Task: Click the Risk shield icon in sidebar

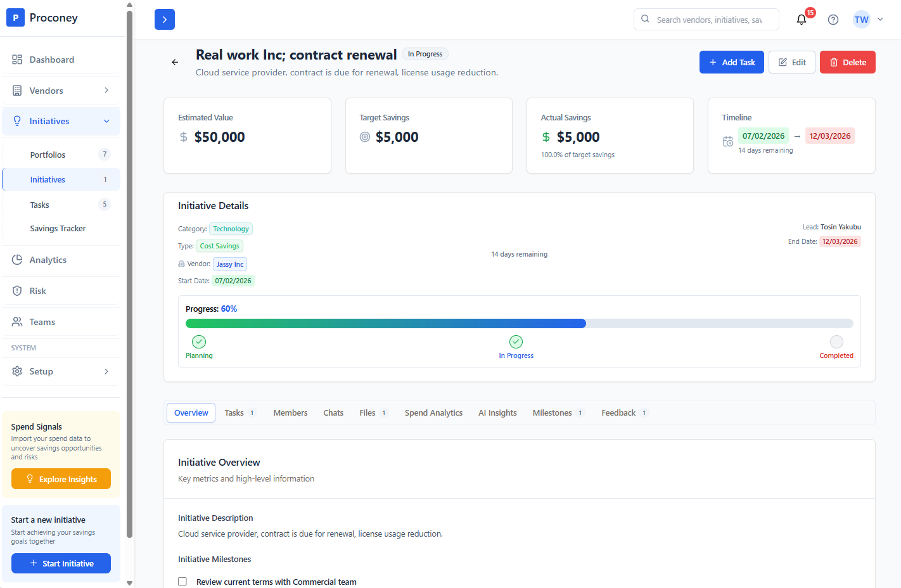Action: [x=17, y=291]
